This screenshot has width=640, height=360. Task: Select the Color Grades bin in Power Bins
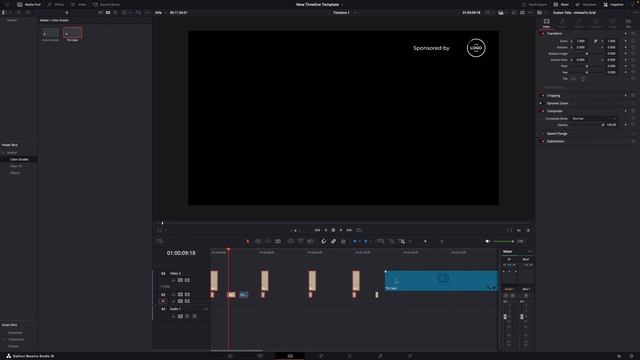(x=19, y=159)
